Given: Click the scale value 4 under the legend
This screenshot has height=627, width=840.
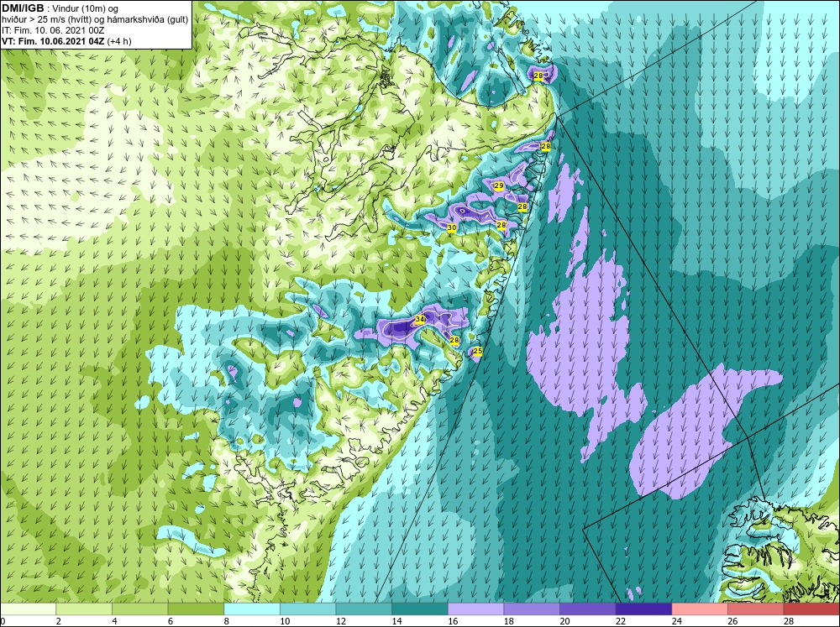Looking at the screenshot, I should tap(114, 621).
